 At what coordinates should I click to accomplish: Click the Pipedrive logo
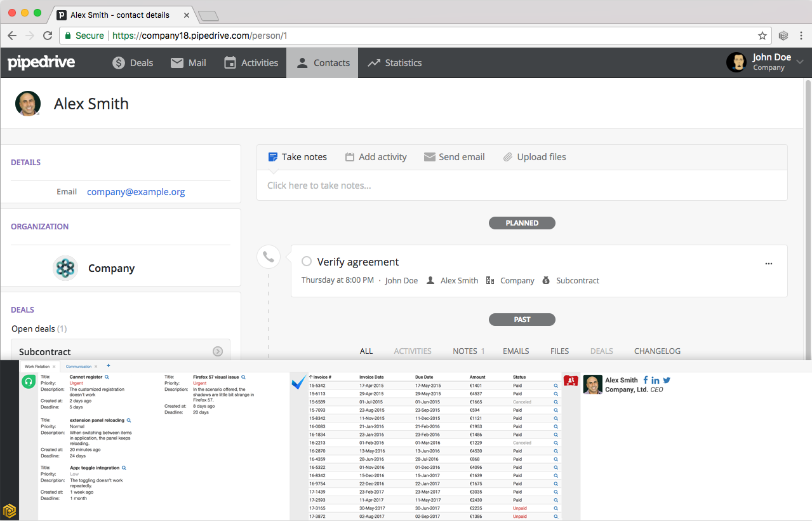click(x=41, y=62)
